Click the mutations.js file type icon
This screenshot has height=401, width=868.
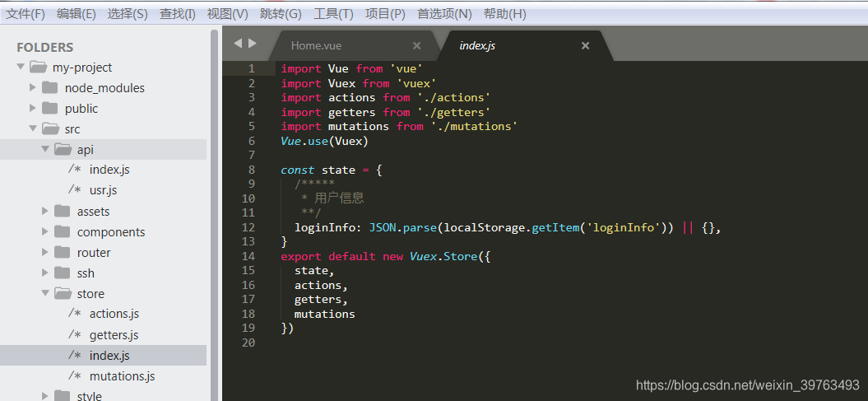tap(75, 376)
